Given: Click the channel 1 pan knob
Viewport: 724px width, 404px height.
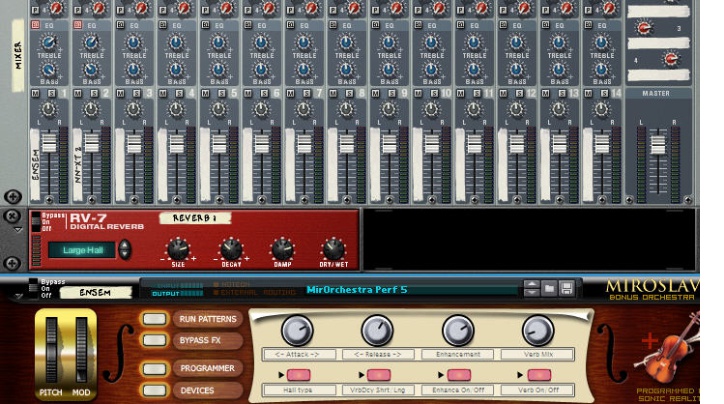Looking at the screenshot, I should tap(48, 110).
